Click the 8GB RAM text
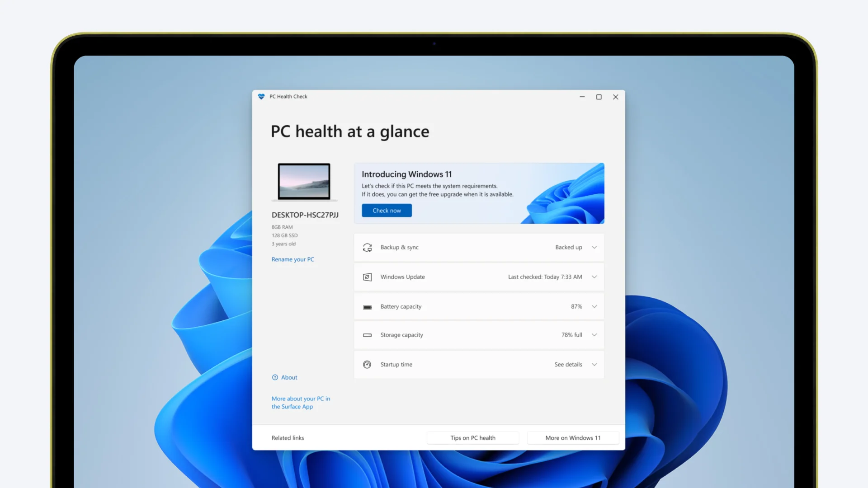 point(282,227)
